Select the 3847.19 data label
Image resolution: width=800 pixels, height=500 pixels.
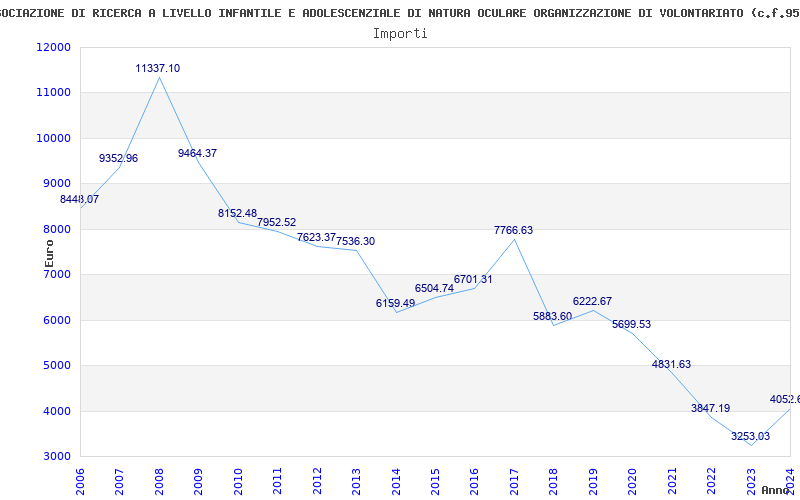(x=711, y=408)
